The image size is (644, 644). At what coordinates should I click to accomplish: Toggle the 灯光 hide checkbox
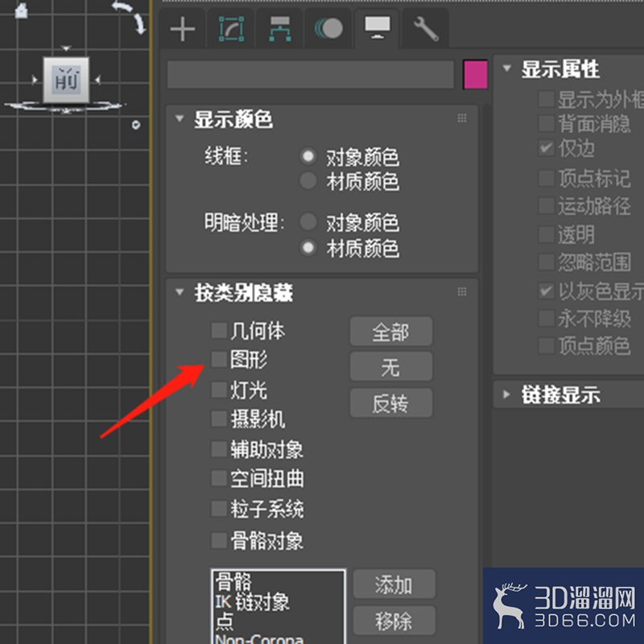coord(219,390)
